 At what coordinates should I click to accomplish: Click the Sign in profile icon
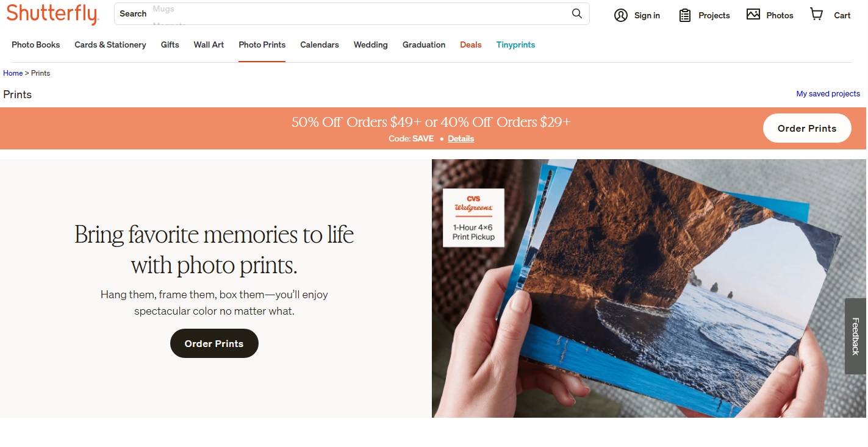[x=621, y=15]
